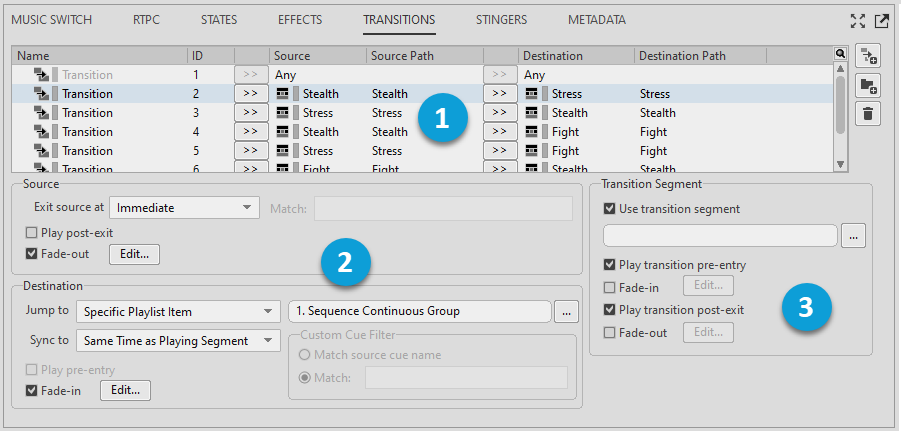Click the add transition folder icon

(869, 86)
